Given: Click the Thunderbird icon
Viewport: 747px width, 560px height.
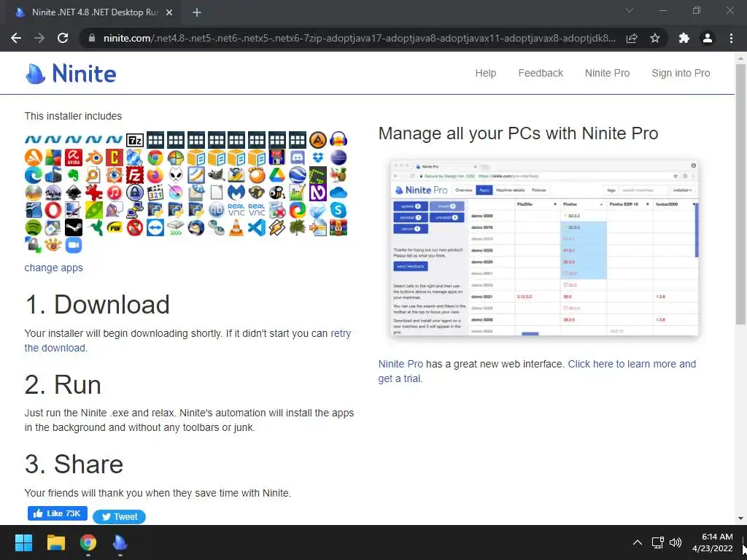Looking at the screenshot, I should point(196,227).
